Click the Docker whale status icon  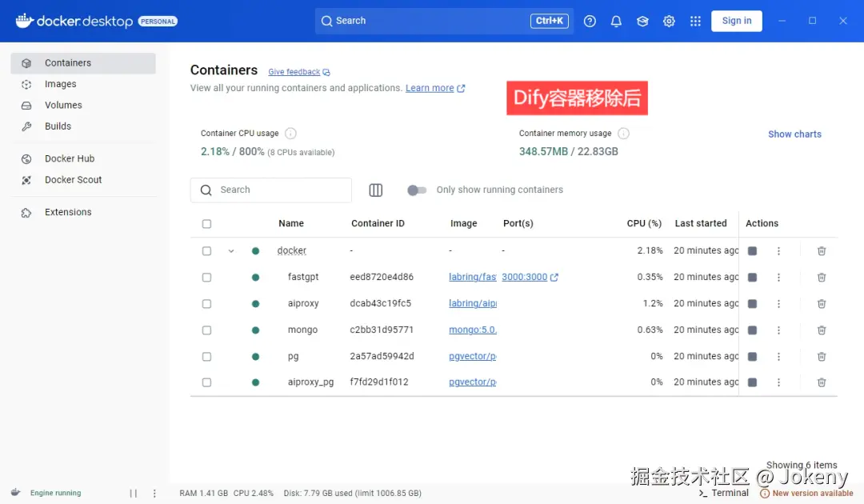click(x=15, y=493)
